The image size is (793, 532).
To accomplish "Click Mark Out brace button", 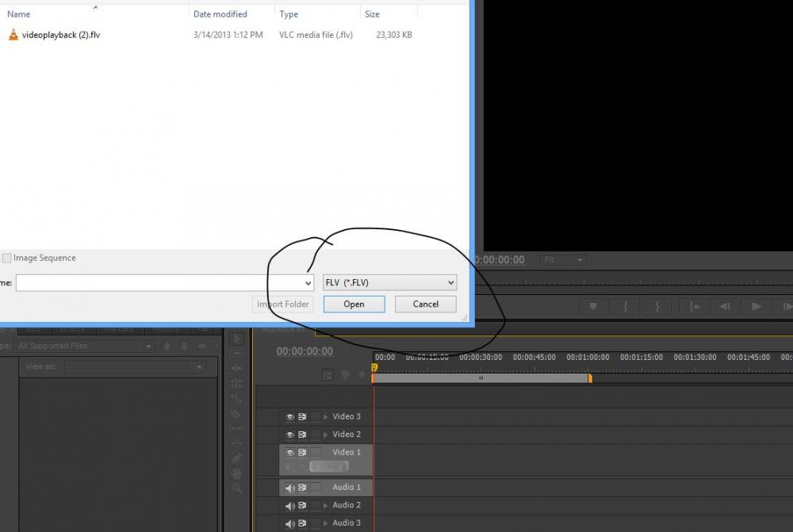I will [x=657, y=306].
